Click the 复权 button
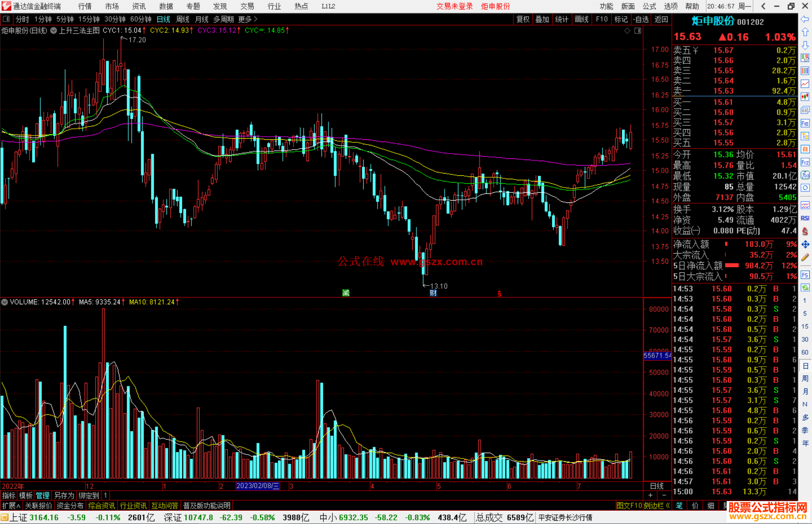The width and height of the screenshot is (812, 524). [523, 19]
